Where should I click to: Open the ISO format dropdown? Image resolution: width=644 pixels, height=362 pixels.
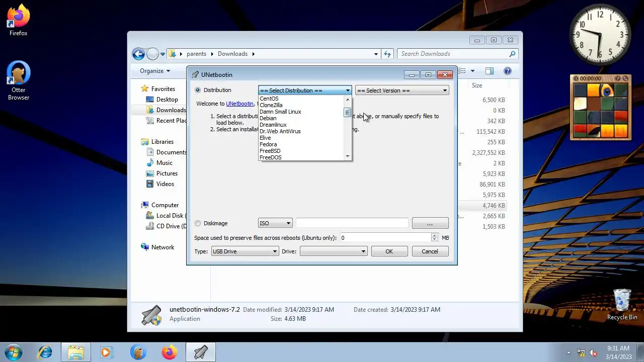pyautogui.click(x=275, y=223)
